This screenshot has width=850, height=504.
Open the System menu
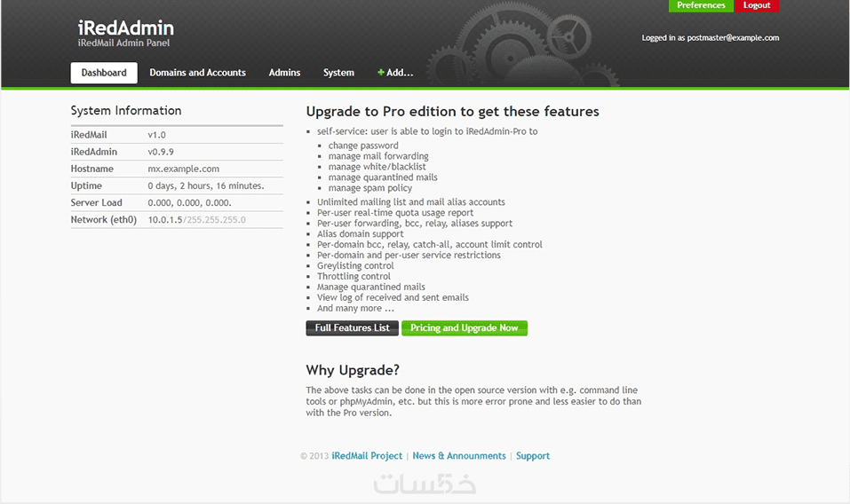338,73
